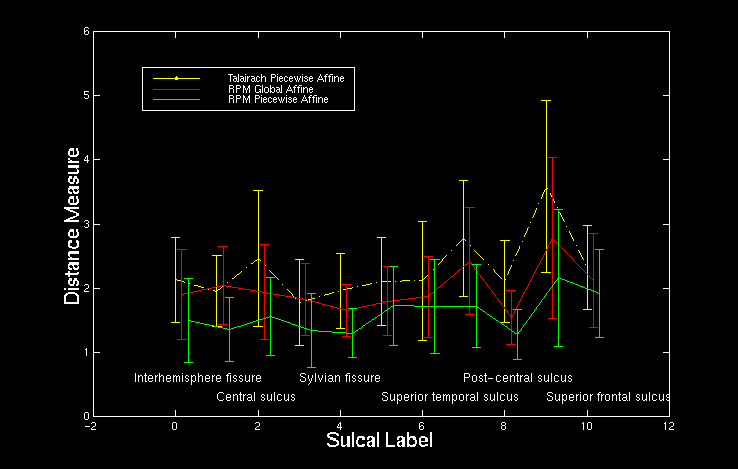Select the y-axis tick label "3"
The height and width of the screenshot is (469, 738).
85,224
